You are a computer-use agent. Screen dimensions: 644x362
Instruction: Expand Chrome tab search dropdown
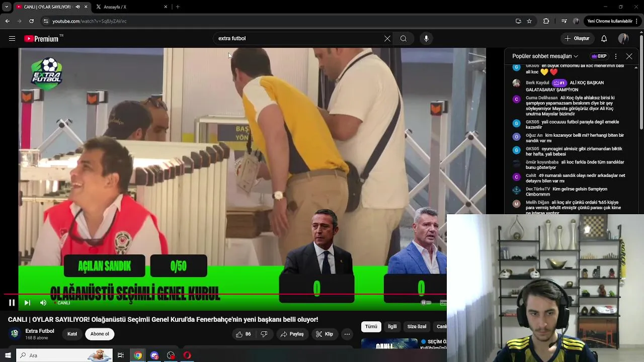(x=7, y=7)
